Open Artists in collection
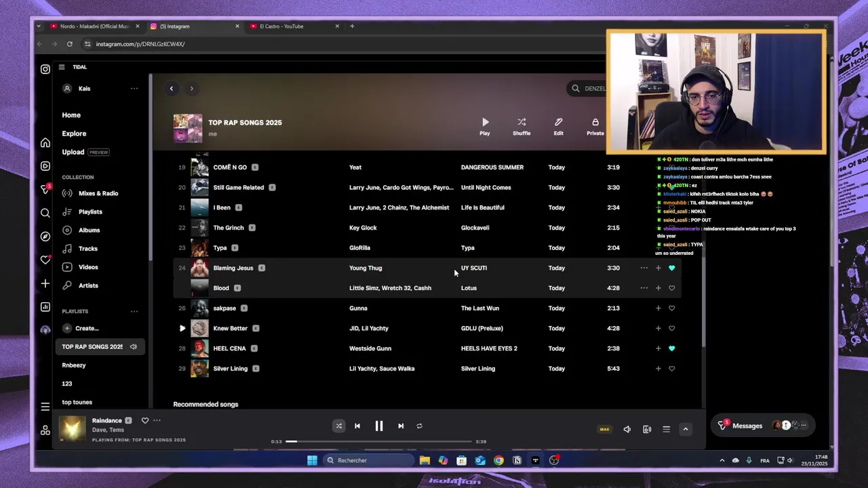 [x=88, y=285]
